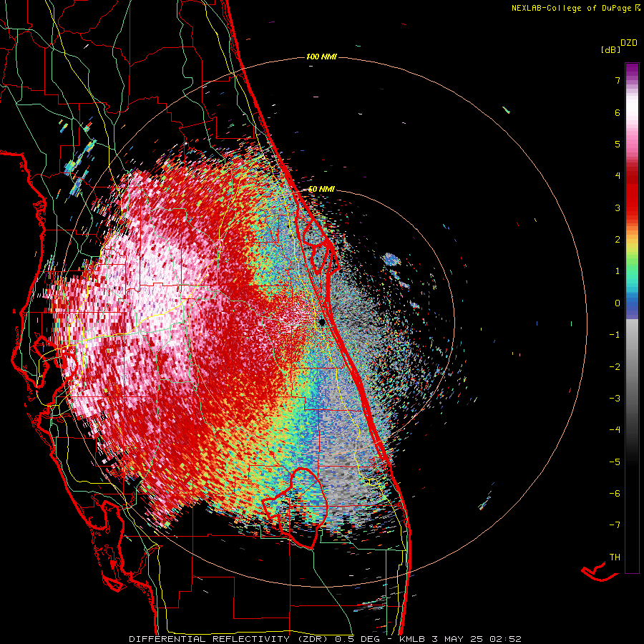644x644 pixels.
Task: Click the -2 tick label on the scale
Action: pos(615,367)
